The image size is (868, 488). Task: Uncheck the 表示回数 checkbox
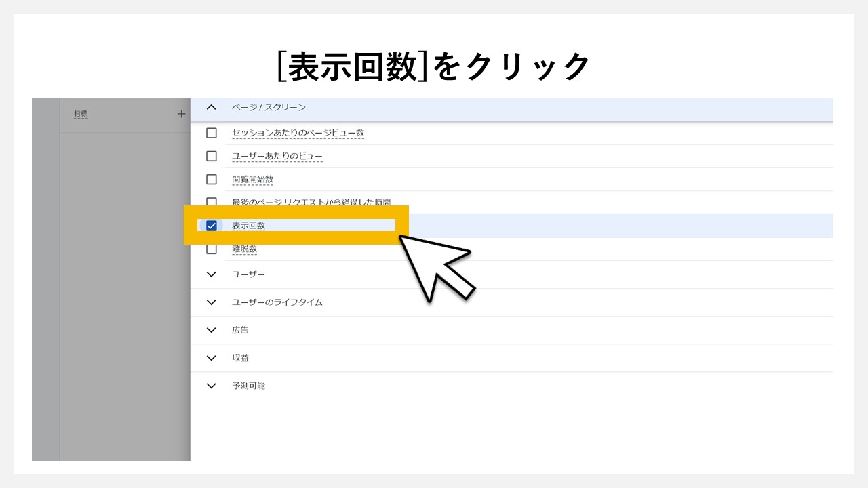click(x=212, y=225)
